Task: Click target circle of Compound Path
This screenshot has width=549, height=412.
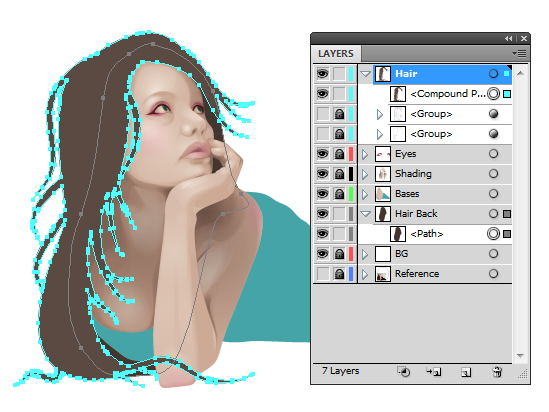Action: coord(493,94)
